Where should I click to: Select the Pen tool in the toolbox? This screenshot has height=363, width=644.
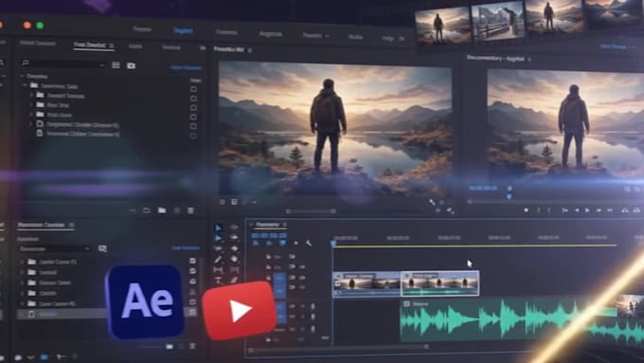click(x=218, y=260)
